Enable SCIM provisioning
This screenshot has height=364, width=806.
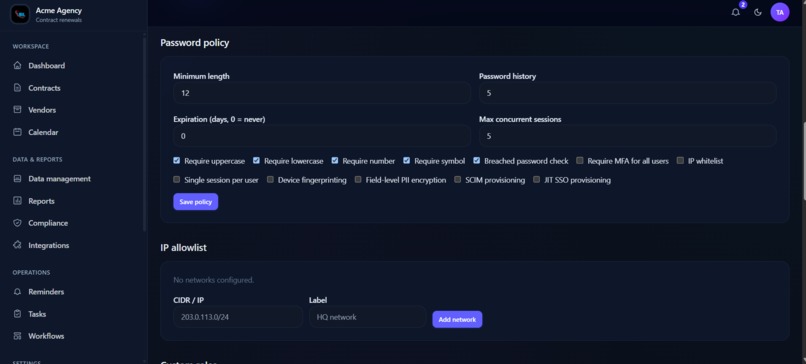(x=457, y=180)
